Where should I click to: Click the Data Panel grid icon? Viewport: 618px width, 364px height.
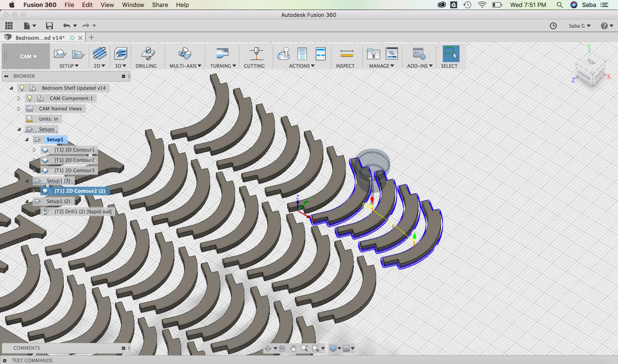(x=9, y=26)
